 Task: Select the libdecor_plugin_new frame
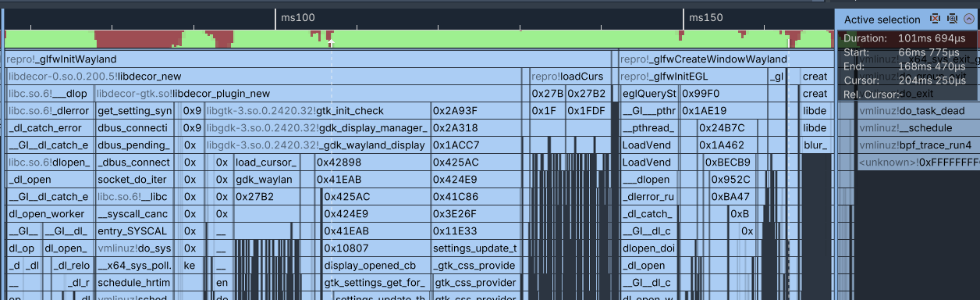[x=308, y=94]
